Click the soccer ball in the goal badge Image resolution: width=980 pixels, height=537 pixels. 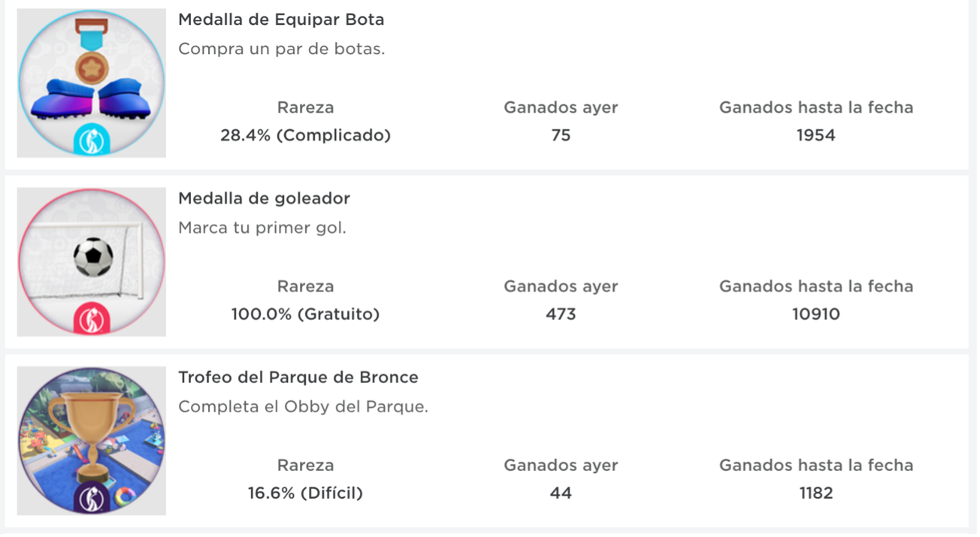93,258
